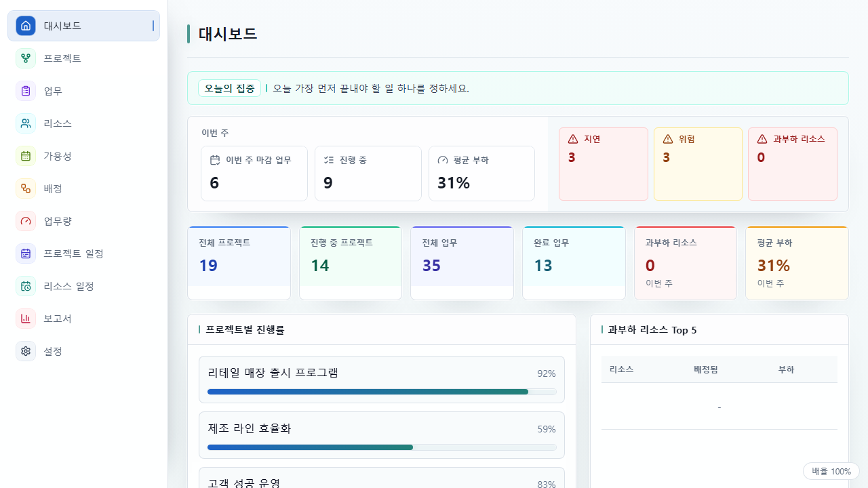Click the 프로젝트별 진행률 panel title
868x488 pixels.
coord(245,330)
